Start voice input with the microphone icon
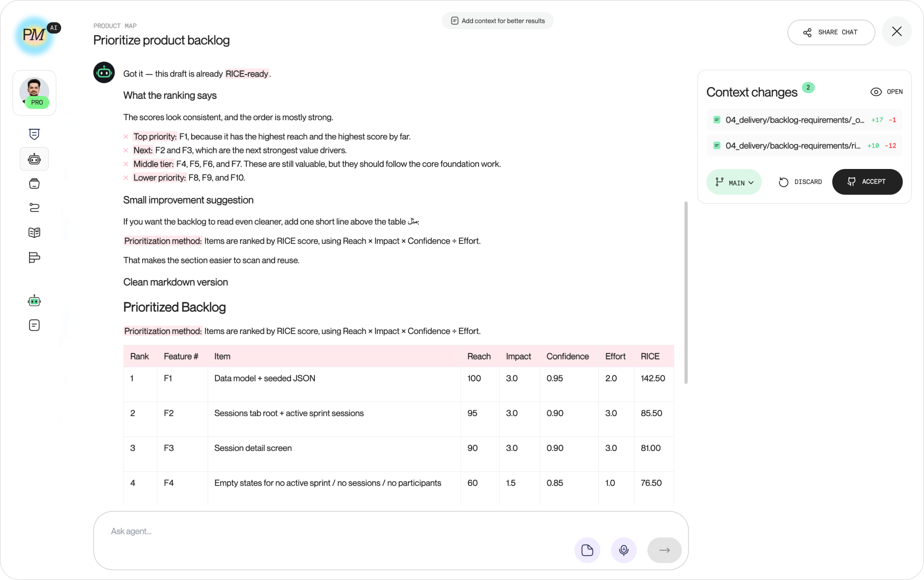This screenshot has height=580, width=924. pyautogui.click(x=624, y=550)
